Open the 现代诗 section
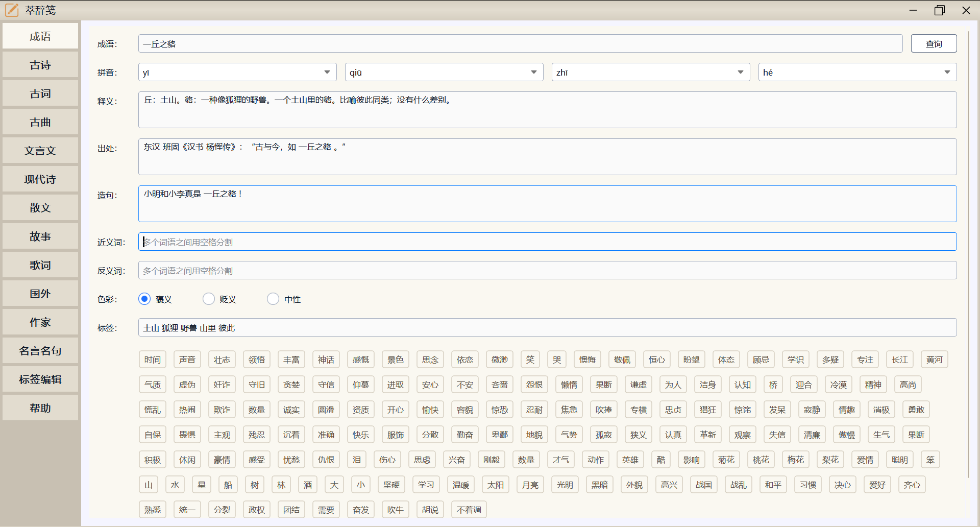The height and width of the screenshot is (527, 980). 40,179
